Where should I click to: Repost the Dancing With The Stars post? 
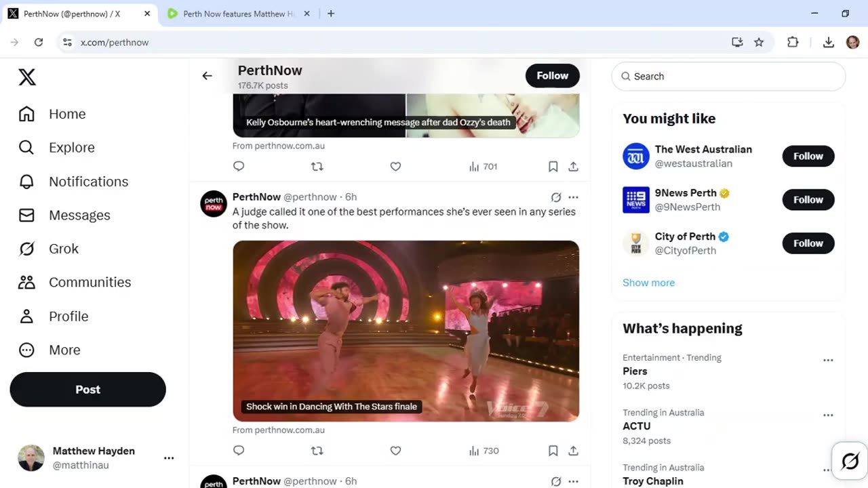317,451
